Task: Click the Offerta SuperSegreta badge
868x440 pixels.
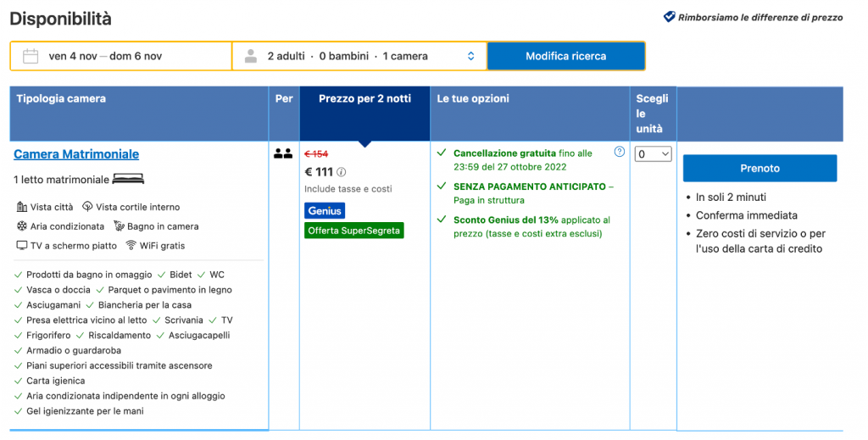Action: click(354, 231)
